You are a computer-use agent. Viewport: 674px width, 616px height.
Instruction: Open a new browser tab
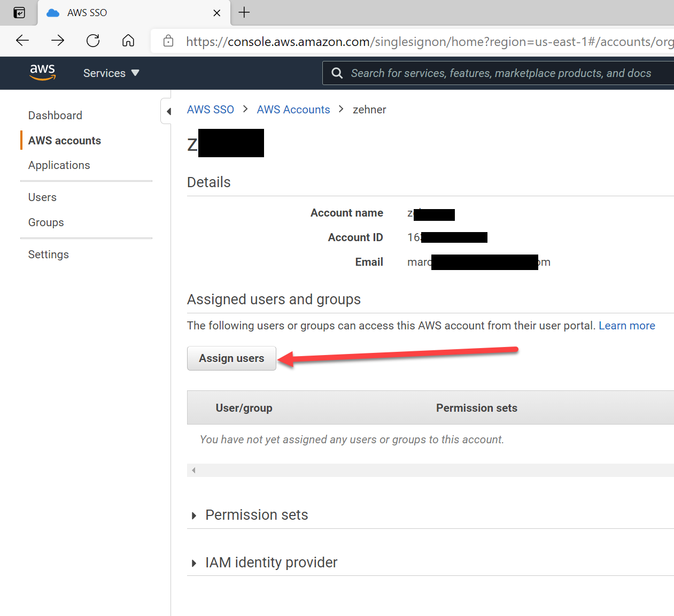click(244, 12)
